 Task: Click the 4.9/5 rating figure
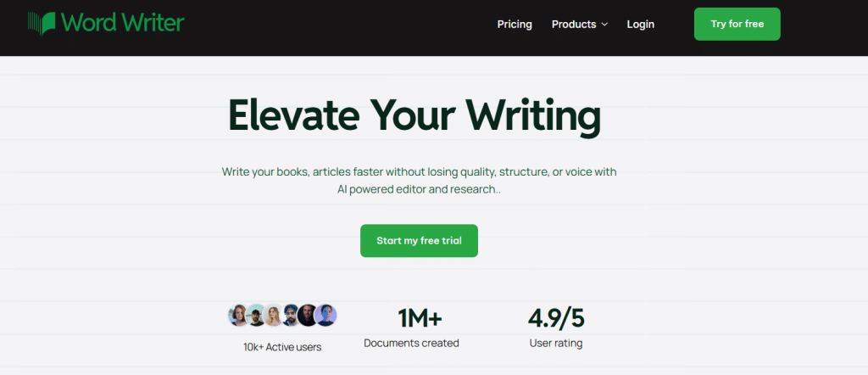[556, 318]
